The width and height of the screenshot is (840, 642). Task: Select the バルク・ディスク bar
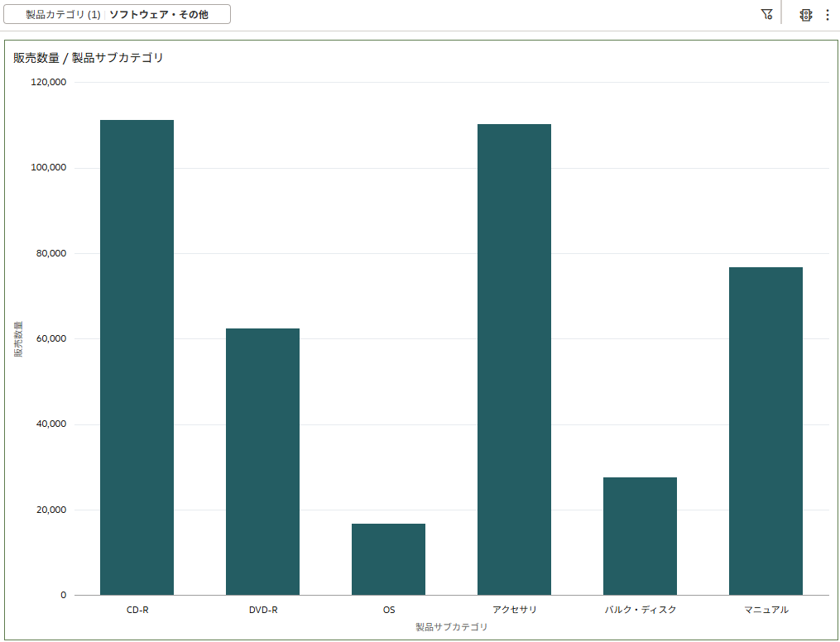pos(641,536)
